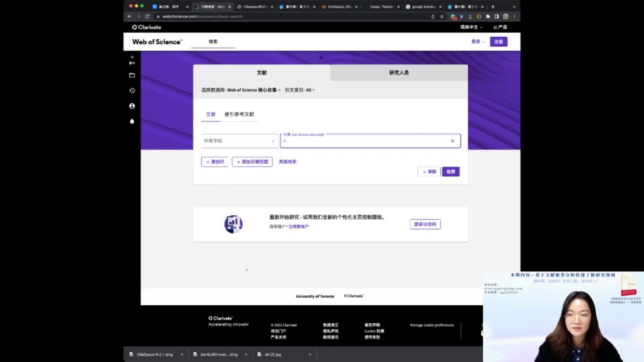Open search history clock icon

tap(132, 90)
